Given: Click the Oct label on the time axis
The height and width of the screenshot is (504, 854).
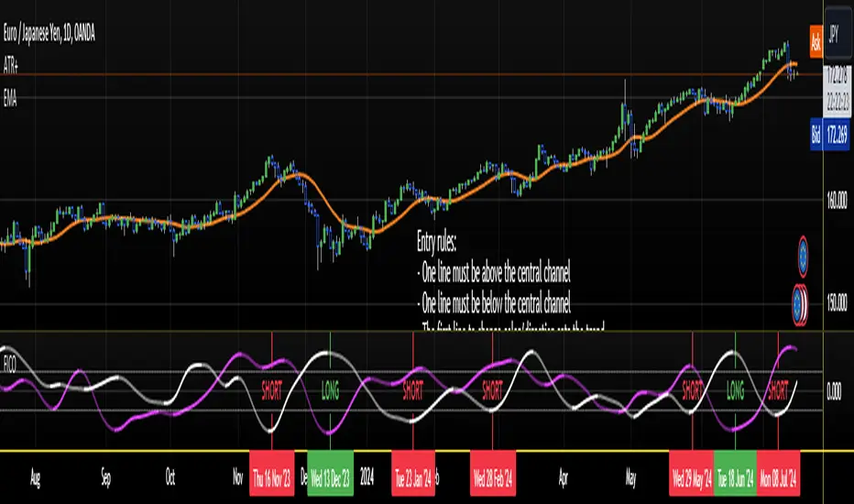Looking at the screenshot, I should pyautogui.click(x=170, y=477).
